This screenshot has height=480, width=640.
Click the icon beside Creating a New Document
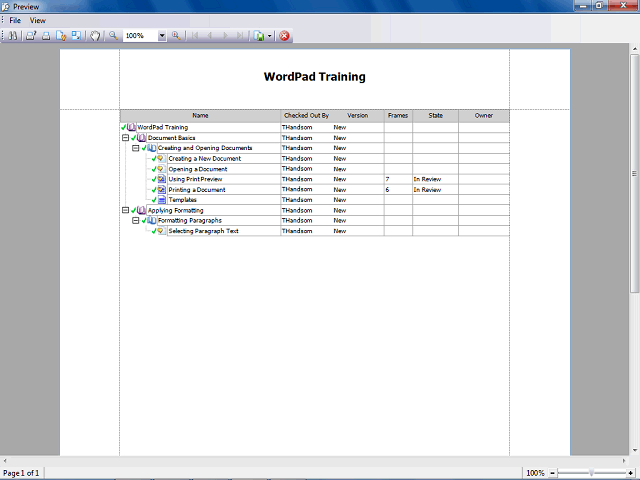click(x=162, y=158)
